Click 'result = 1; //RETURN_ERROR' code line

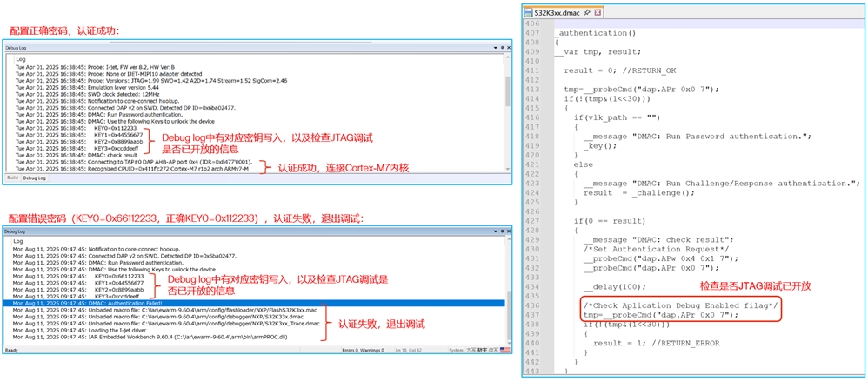point(656,343)
